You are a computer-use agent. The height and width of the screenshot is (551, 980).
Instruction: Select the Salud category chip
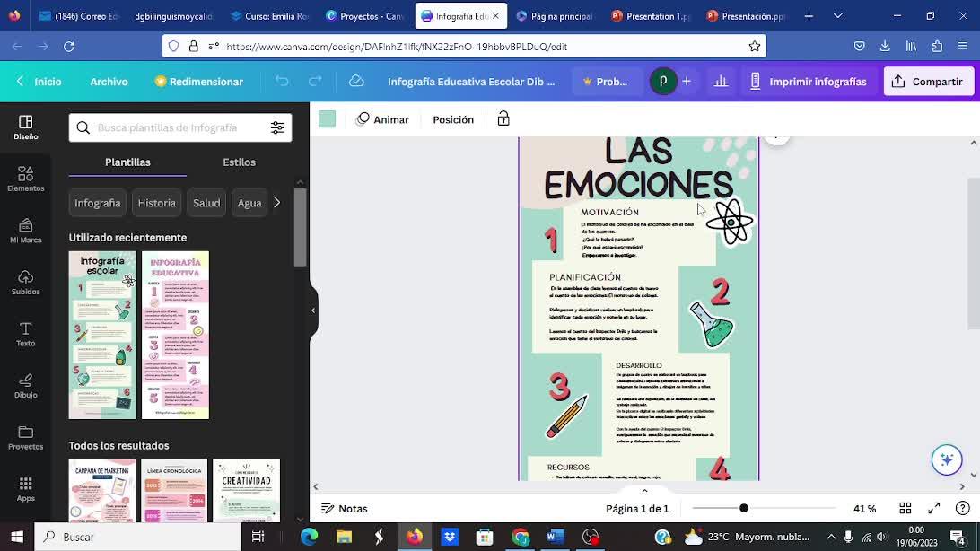point(206,203)
